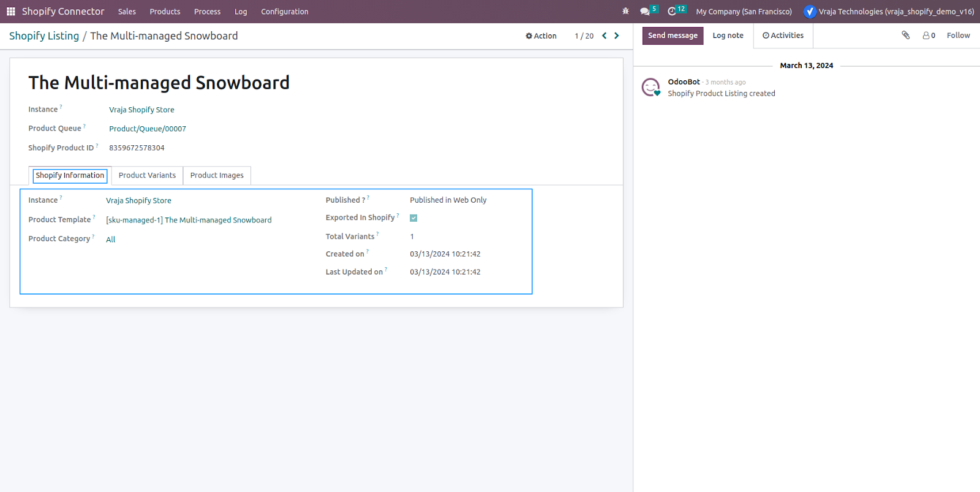This screenshot has width=980, height=492.
Task: Click the Last Updated on date value
Action: [x=445, y=272]
